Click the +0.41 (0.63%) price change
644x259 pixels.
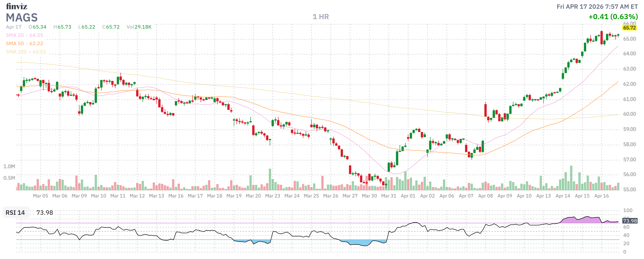click(613, 17)
